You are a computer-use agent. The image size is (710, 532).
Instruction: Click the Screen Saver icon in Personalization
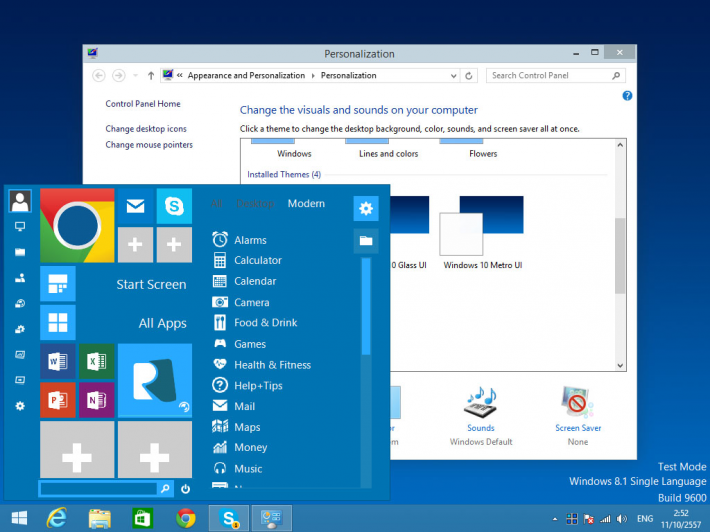pyautogui.click(x=578, y=402)
